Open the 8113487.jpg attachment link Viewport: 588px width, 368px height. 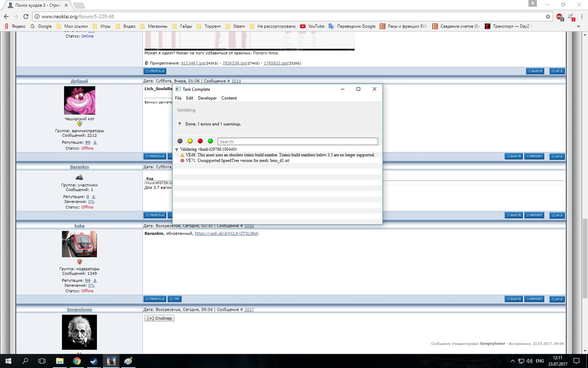coord(193,63)
